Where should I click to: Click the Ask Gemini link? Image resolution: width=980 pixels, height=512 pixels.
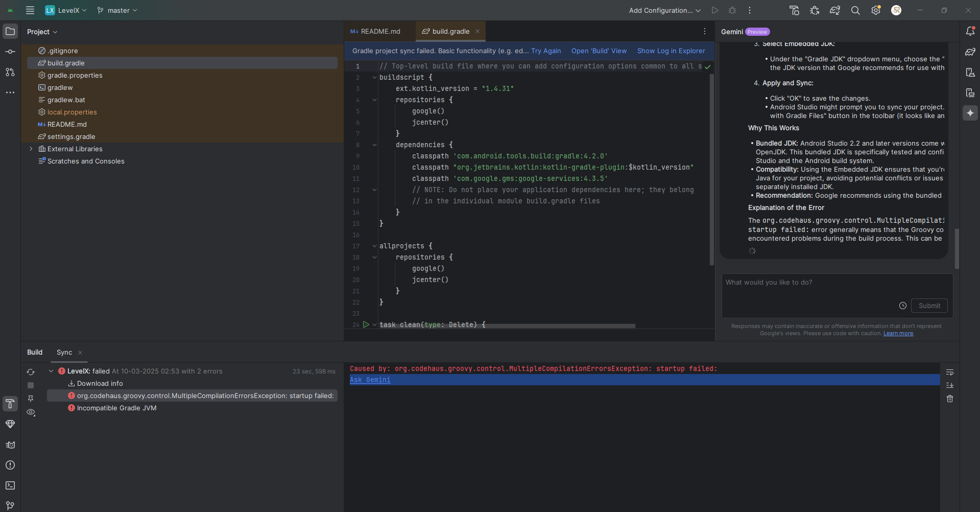click(x=370, y=380)
